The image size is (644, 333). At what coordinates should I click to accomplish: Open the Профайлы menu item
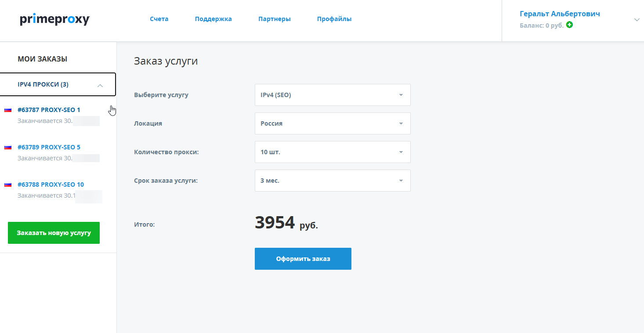click(334, 19)
